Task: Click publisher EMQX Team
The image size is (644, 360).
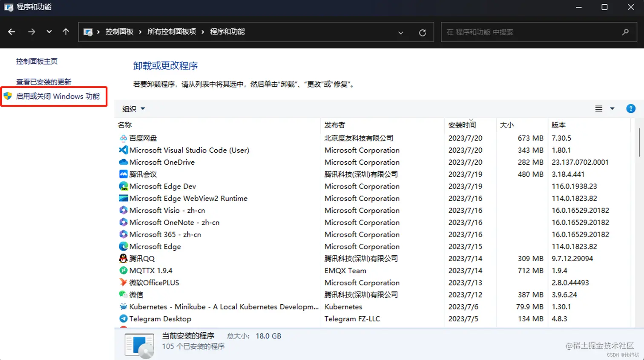Action: coord(345,271)
